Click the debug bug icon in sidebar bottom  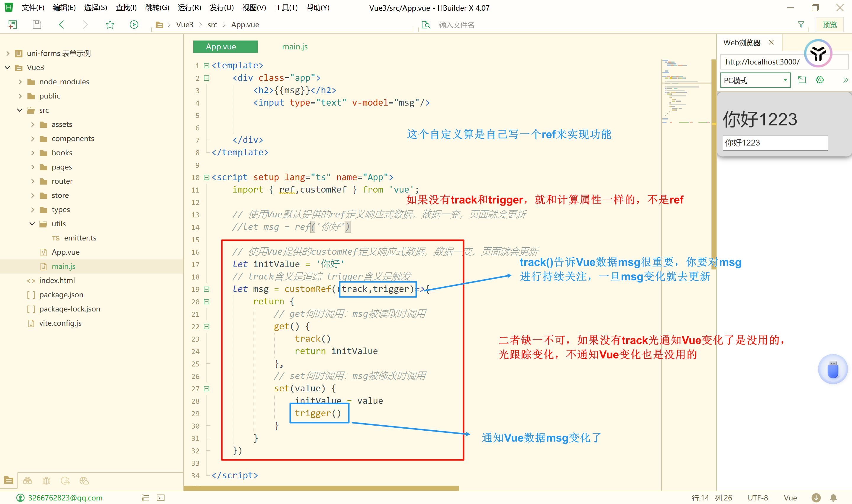pos(46,481)
